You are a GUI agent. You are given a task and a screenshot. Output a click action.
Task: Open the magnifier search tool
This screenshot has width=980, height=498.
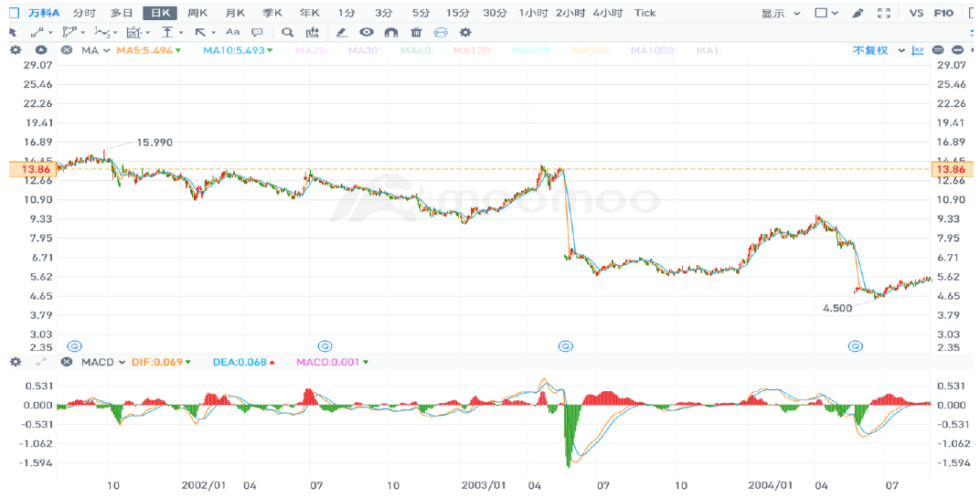(x=287, y=32)
